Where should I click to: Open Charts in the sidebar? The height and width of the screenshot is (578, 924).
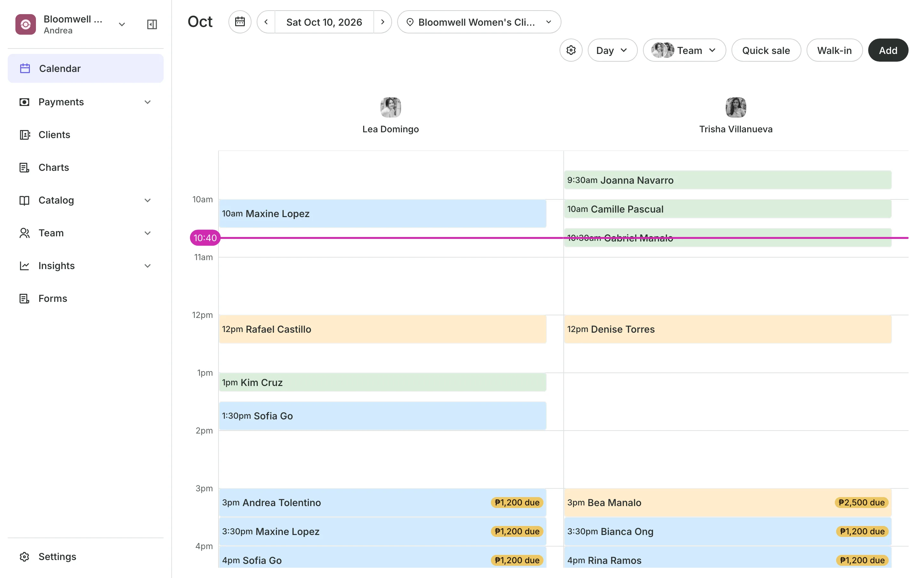coord(86,167)
